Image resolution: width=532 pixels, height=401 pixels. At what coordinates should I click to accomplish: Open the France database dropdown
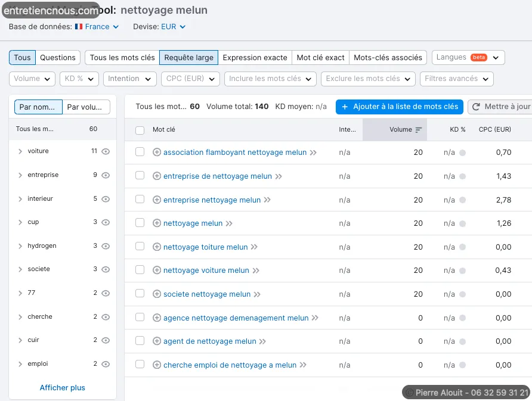pyautogui.click(x=97, y=27)
